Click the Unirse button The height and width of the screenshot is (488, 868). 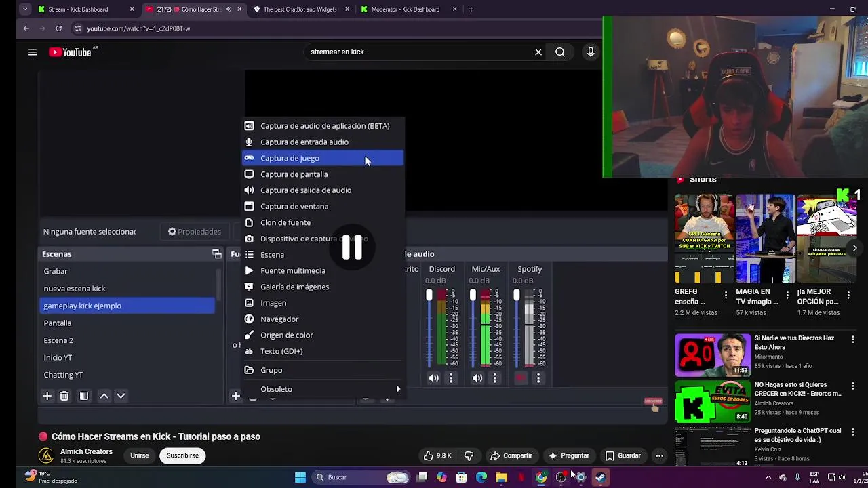point(140,455)
